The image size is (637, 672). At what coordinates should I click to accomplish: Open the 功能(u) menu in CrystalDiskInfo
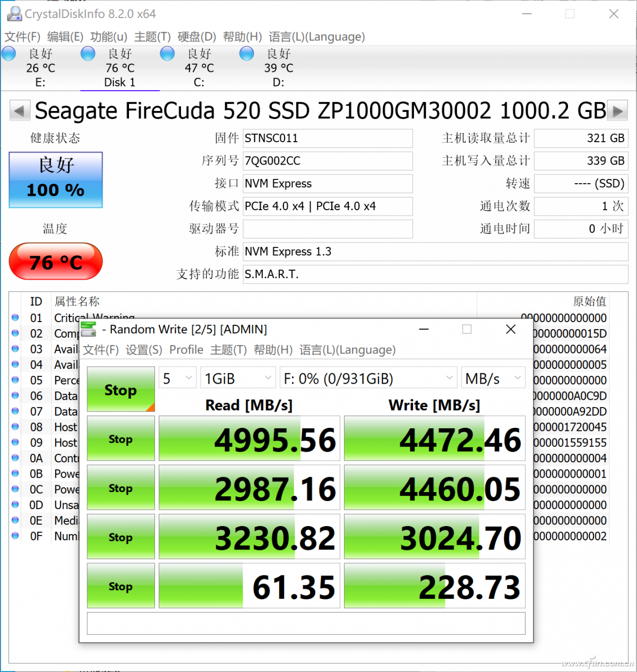point(109,37)
